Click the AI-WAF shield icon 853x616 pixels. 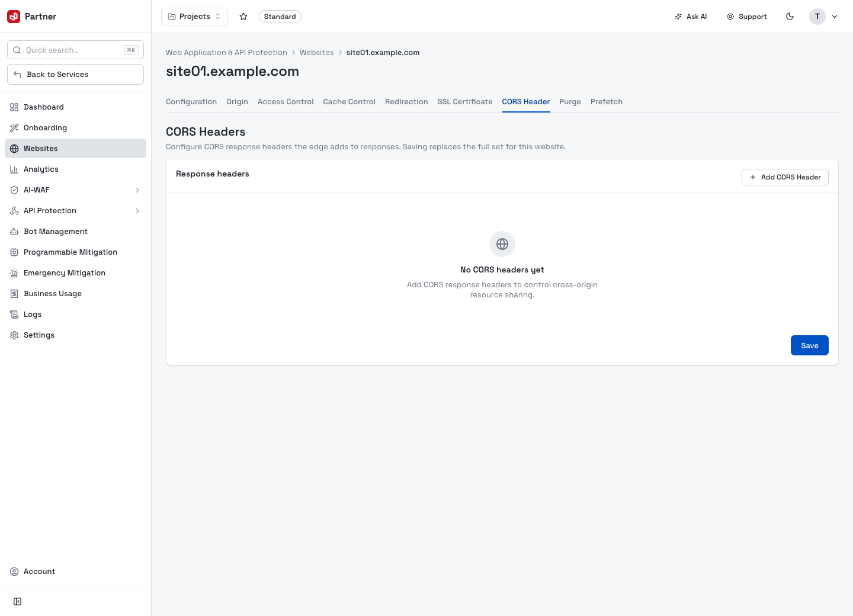tap(14, 190)
